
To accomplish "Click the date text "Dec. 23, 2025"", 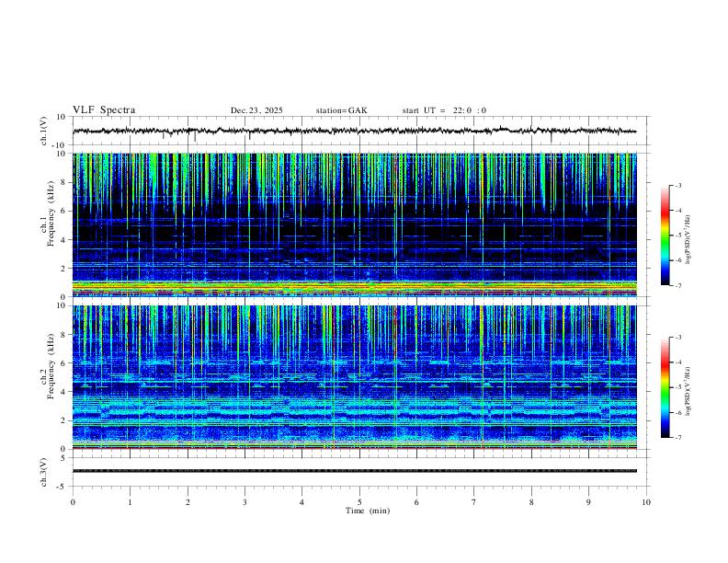I will coord(256,110).
